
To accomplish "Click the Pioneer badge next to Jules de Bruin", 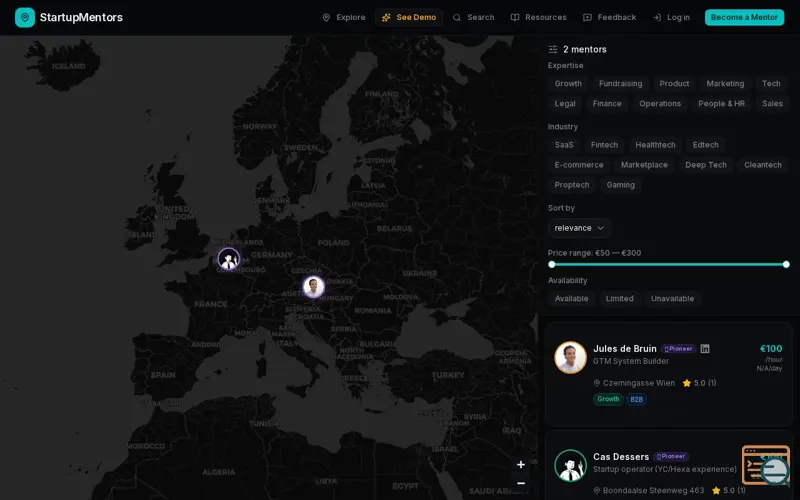I will [x=678, y=349].
